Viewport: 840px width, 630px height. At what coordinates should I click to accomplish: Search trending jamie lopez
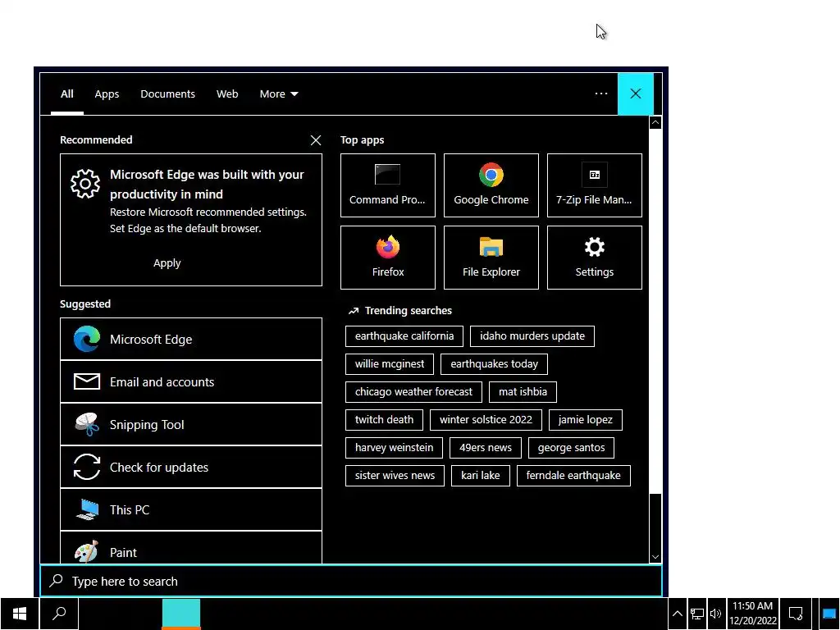(x=586, y=419)
